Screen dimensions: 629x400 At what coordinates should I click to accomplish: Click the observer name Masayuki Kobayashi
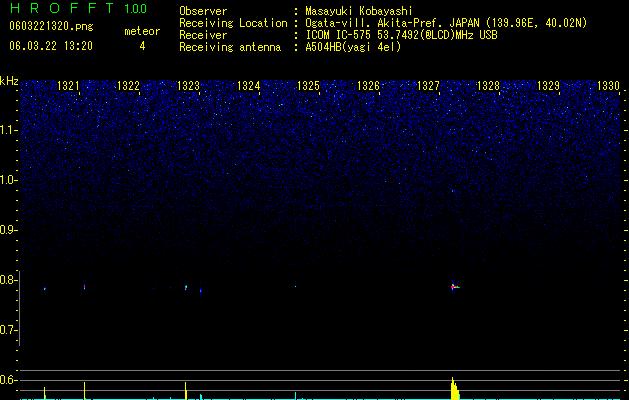pos(359,11)
